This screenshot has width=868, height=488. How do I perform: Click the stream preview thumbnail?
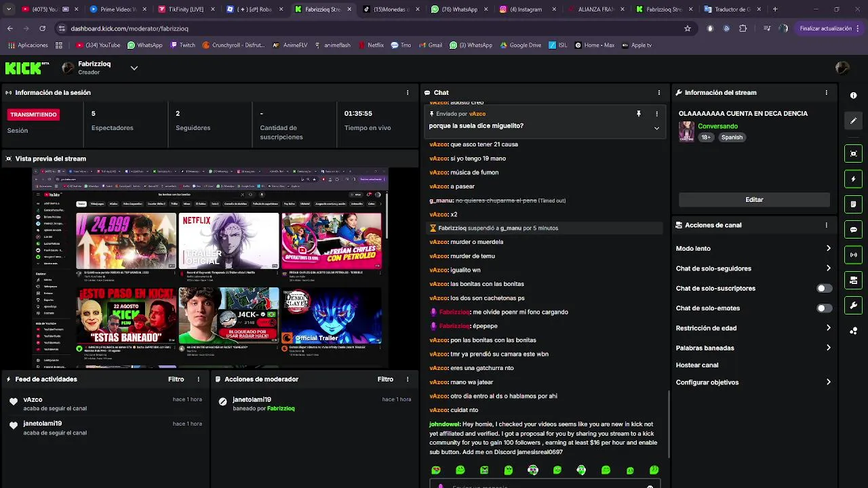210,268
